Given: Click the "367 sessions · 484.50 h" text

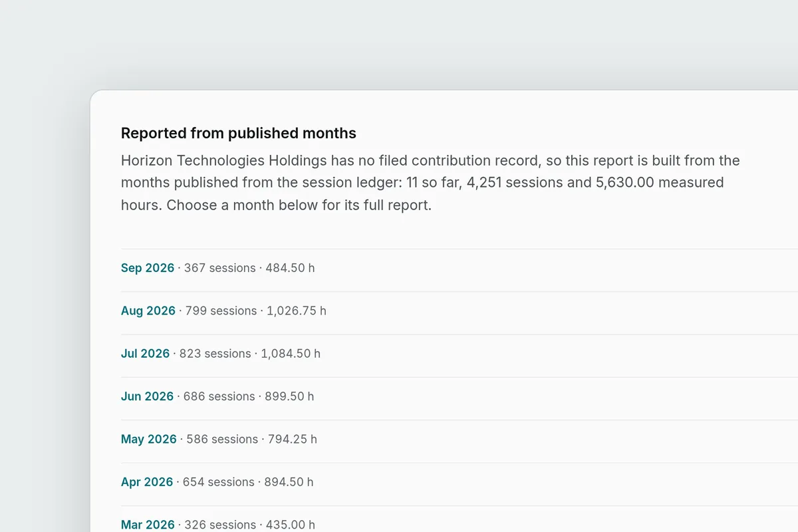Looking at the screenshot, I should [x=249, y=268].
